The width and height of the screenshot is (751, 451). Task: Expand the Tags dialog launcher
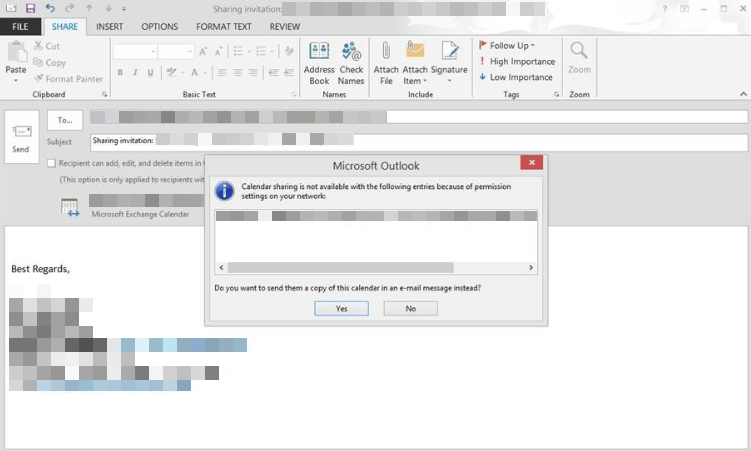coord(556,94)
